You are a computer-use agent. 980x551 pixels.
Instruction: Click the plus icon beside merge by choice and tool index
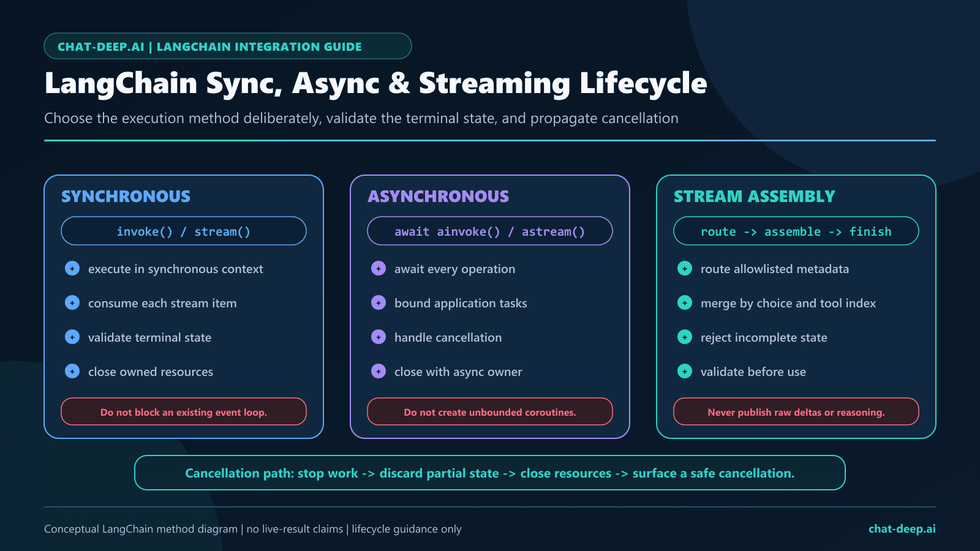[x=685, y=302]
